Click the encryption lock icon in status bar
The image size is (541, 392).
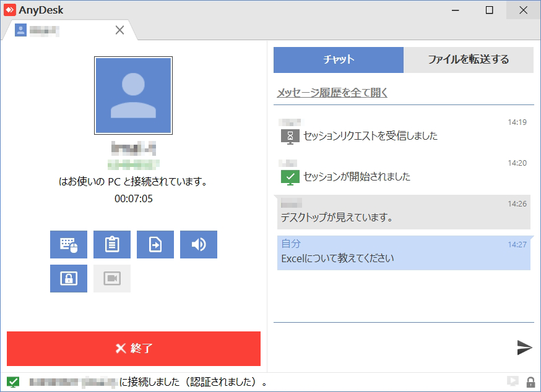530,381
